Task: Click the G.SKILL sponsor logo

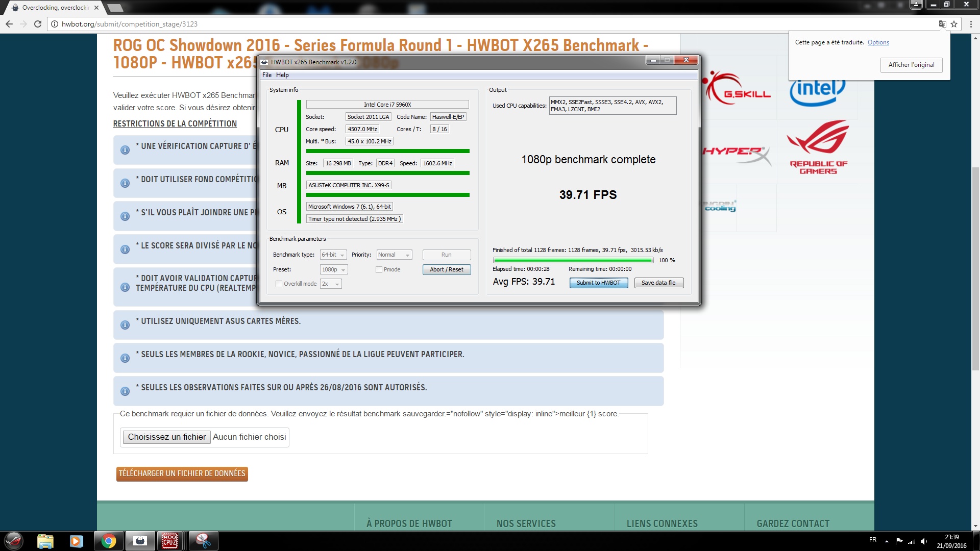Action: coord(737,88)
